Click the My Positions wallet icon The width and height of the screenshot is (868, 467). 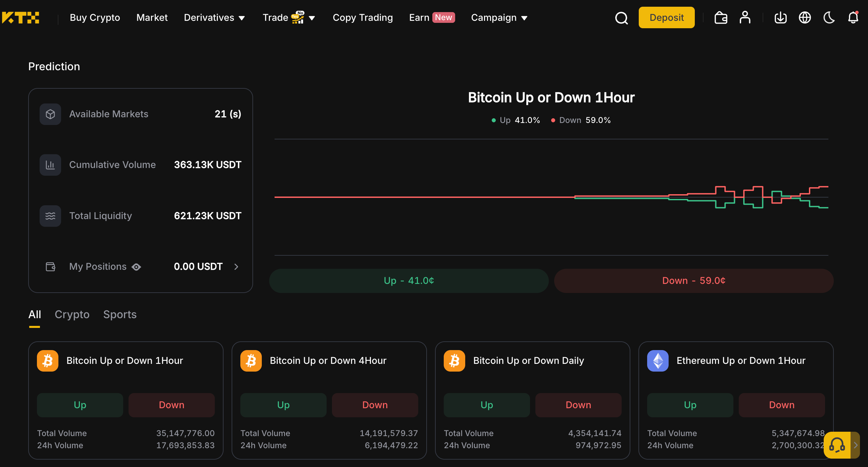(50, 267)
